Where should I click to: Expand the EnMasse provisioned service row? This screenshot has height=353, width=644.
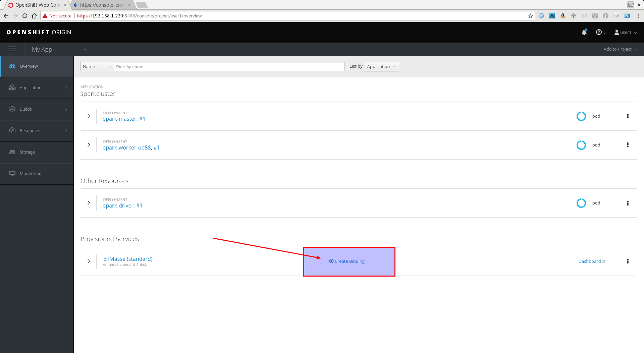point(89,261)
